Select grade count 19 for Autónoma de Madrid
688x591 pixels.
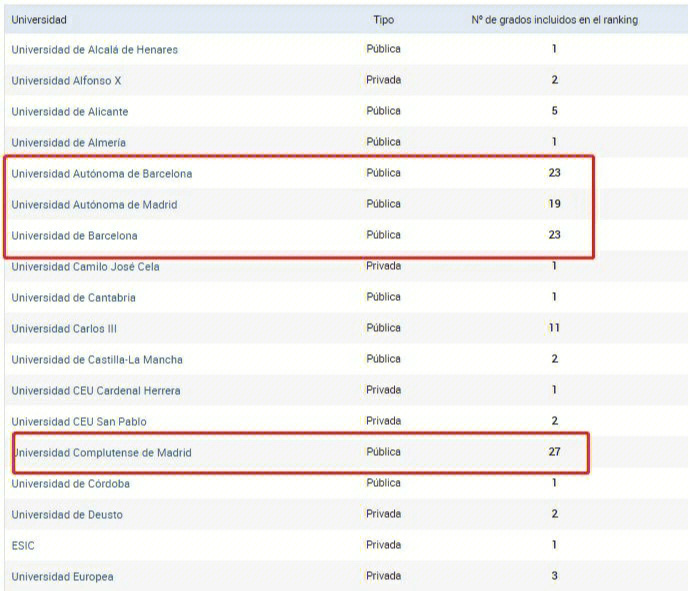555,204
